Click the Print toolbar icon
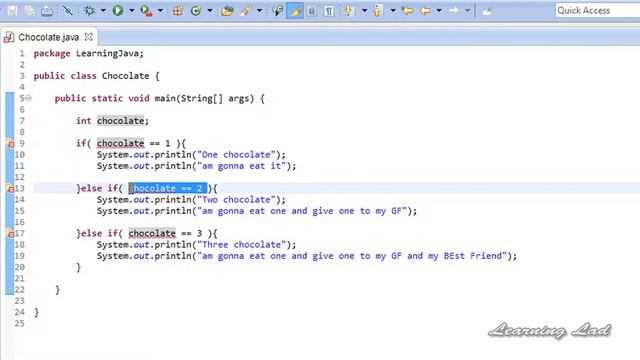The image size is (640, 360). pos(47,11)
